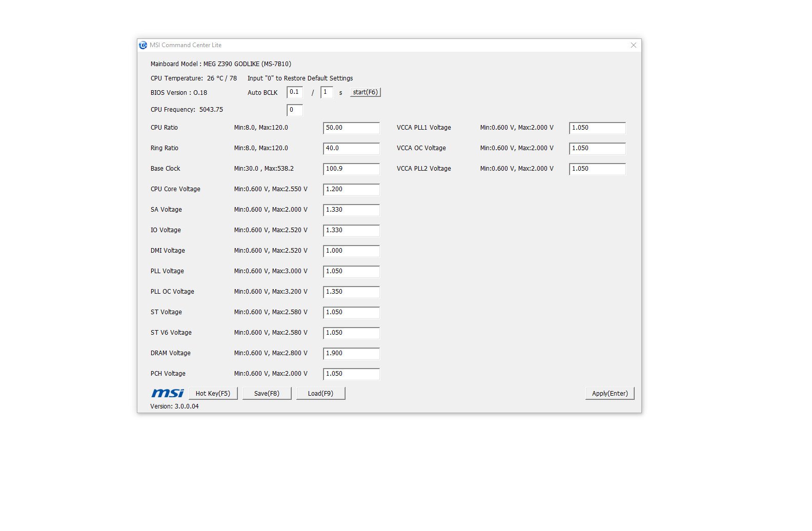Click the PLL OC Voltage Max:3.200 V range
The height and width of the screenshot is (531, 812).
tap(271, 292)
